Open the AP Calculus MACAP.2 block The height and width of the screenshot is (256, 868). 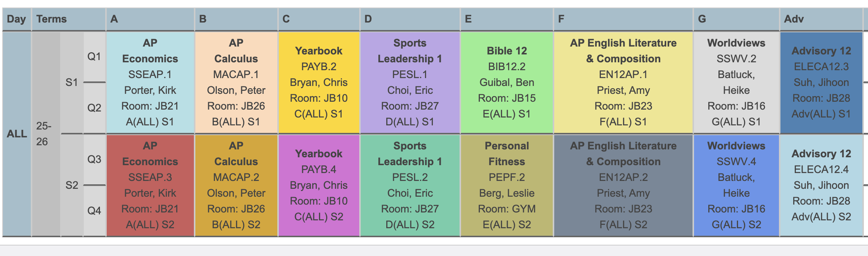(x=236, y=185)
